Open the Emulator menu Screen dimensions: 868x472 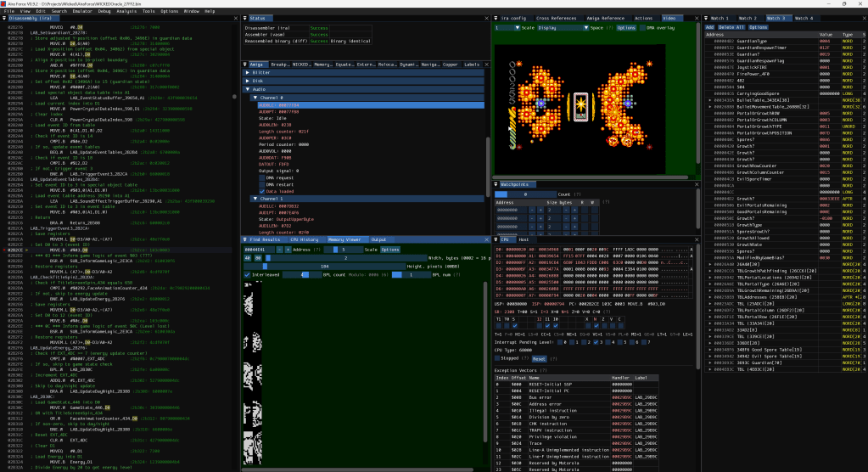84,11
